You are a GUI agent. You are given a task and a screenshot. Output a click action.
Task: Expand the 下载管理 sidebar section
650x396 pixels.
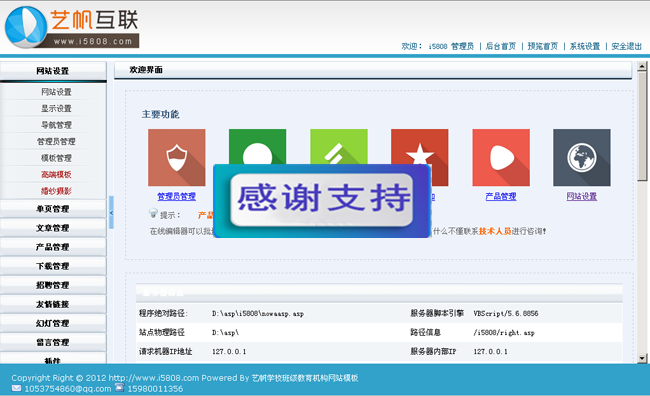(53, 266)
